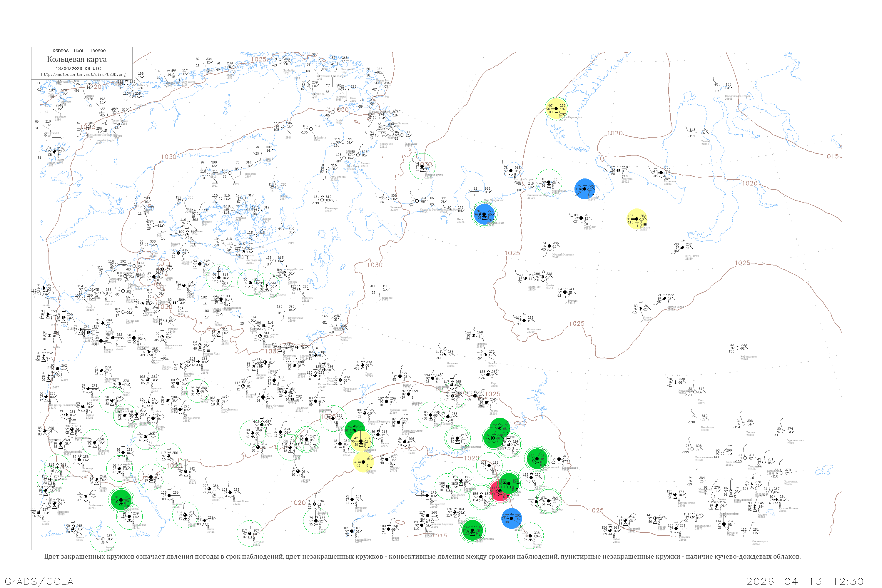Image resolution: width=882 pixels, height=588 pixels.
Task: Click the blue snow circle at Мелеуз
Action: point(512,519)
